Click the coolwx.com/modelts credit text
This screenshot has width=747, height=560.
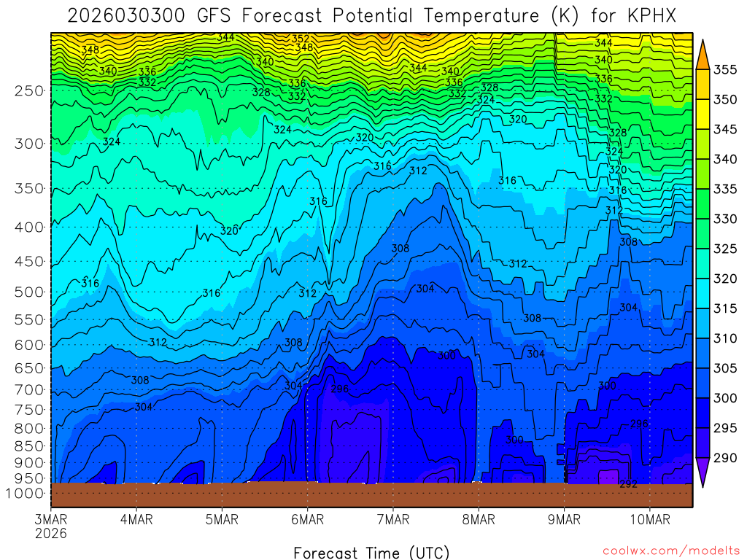pyautogui.click(x=671, y=551)
